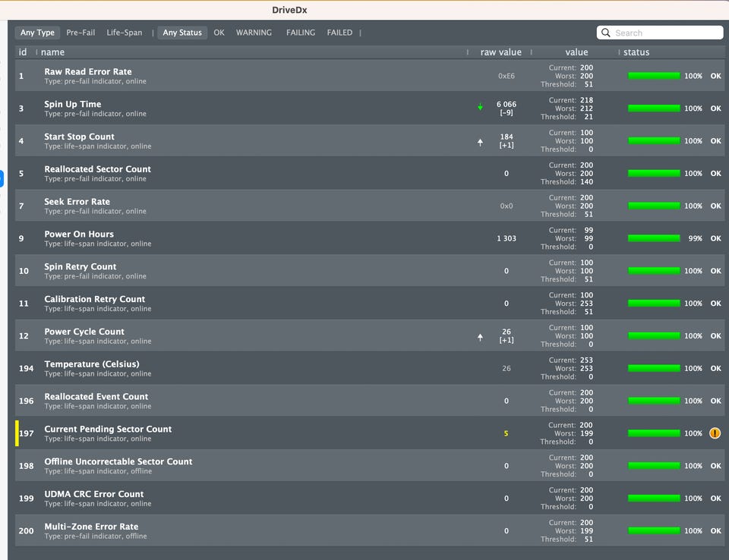Click the id 194 cell
Image resolution: width=729 pixels, height=560 pixels.
(x=26, y=368)
